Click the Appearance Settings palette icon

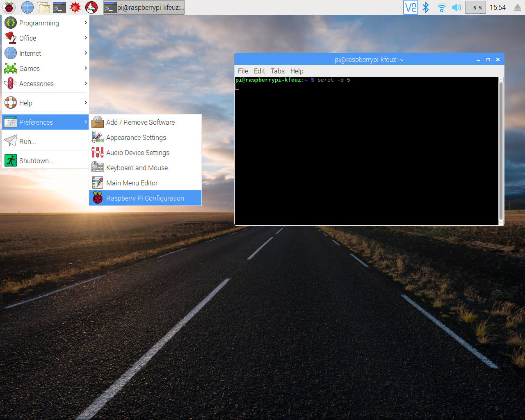(x=98, y=137)
